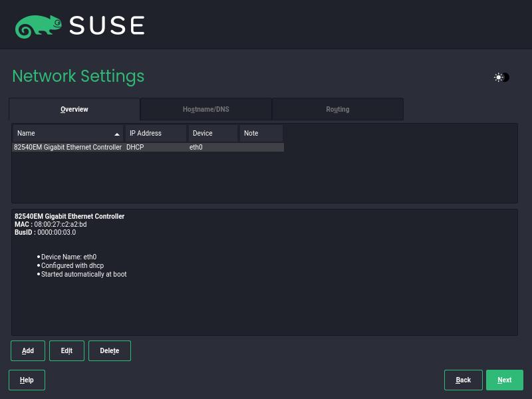Select the 82540EM Gigabit Ethernet Controller row

66,147
